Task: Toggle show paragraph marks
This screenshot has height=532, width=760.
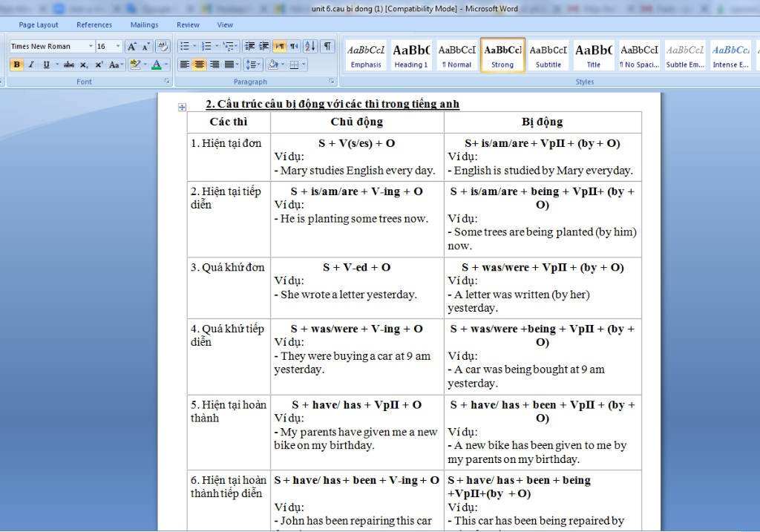Action: (x=327, y=47)
